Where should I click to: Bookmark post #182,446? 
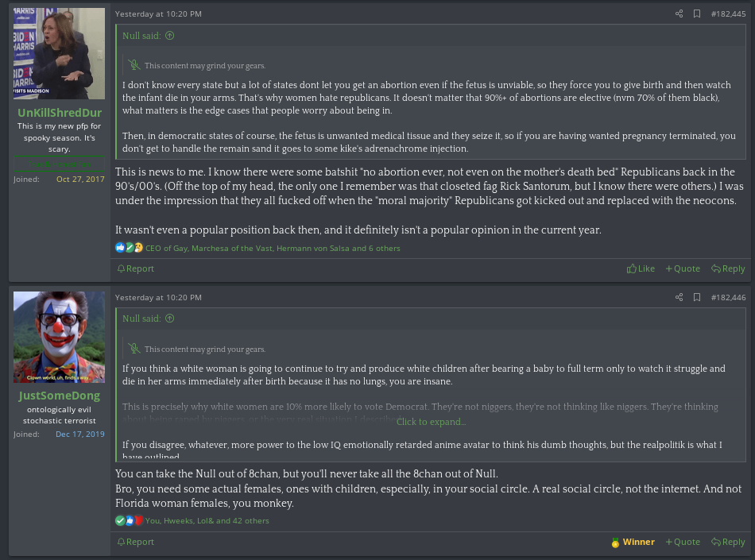pos(697,297)
